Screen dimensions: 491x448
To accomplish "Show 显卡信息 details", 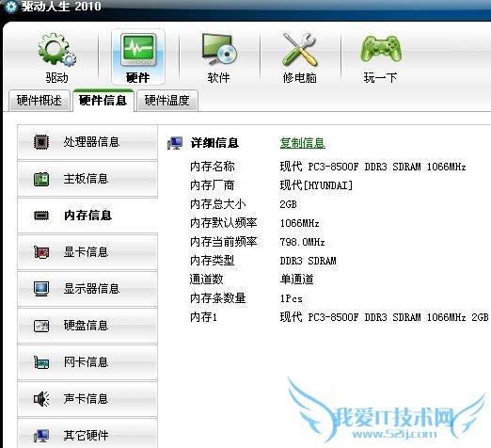I will pos(87,252).
